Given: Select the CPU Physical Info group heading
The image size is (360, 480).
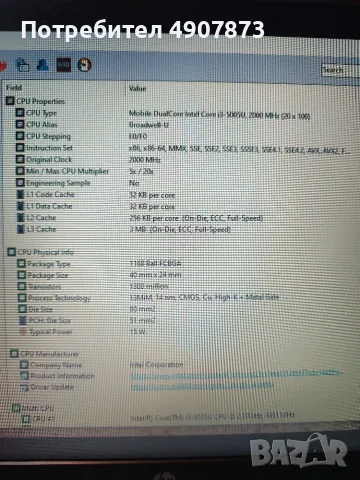Looking at the screenshot, I should coord(46,252).
